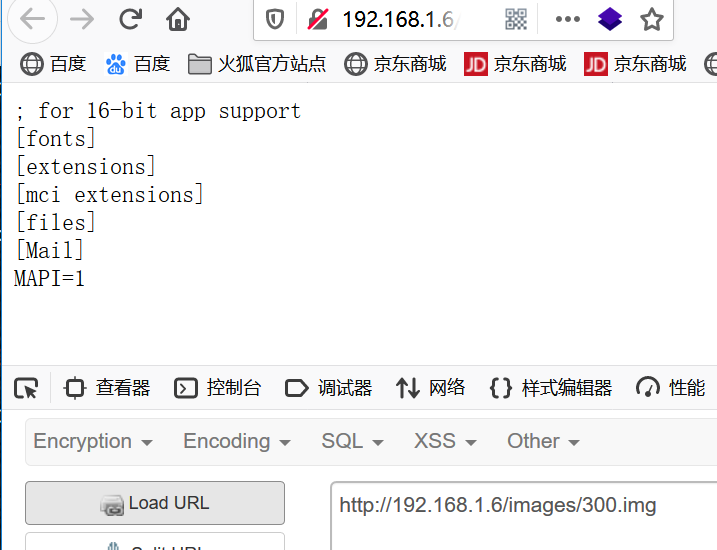
Task: Switch to the 查看器 inspector tab
Action: pyautogui.click(x=107, y=388)
